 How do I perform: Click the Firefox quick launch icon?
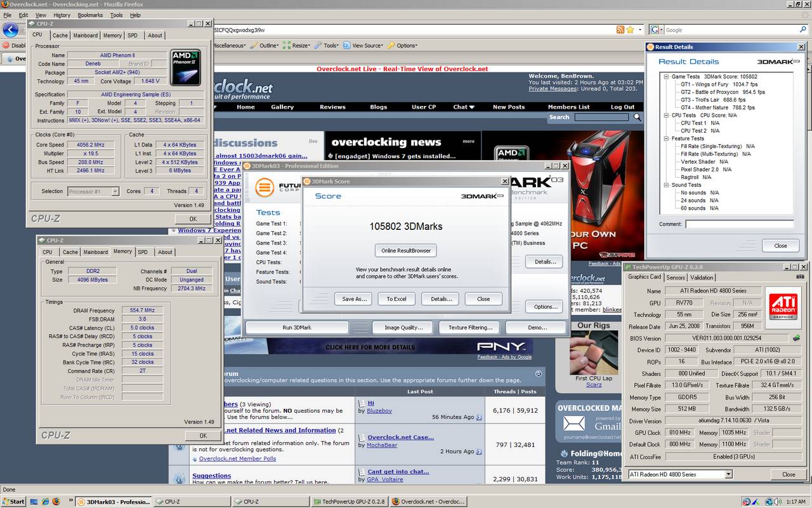coord(56,501)
